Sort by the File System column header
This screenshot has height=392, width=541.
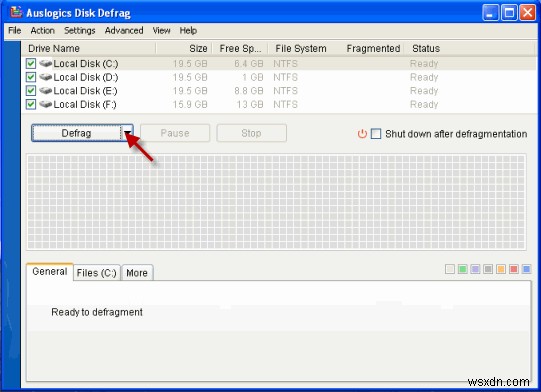coord(301,48)
